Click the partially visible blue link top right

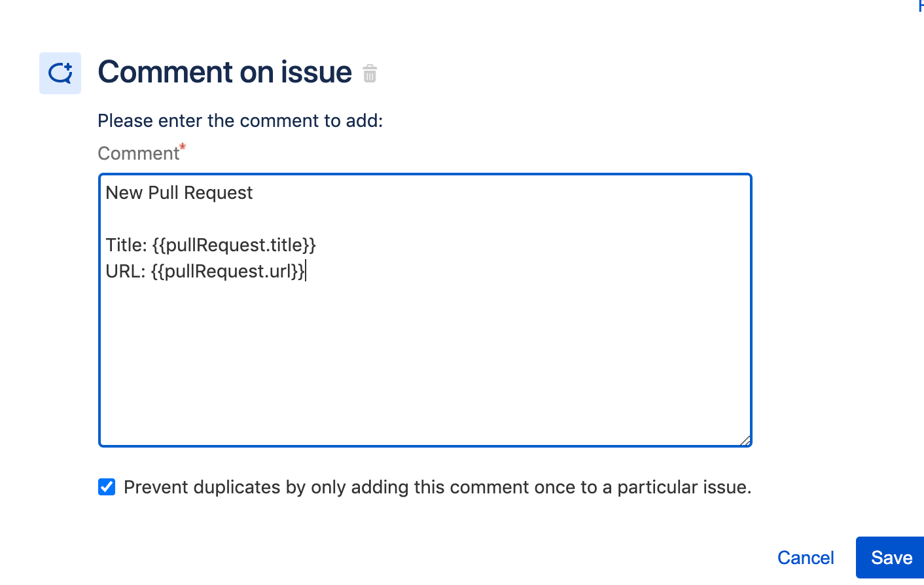[919, 7]
